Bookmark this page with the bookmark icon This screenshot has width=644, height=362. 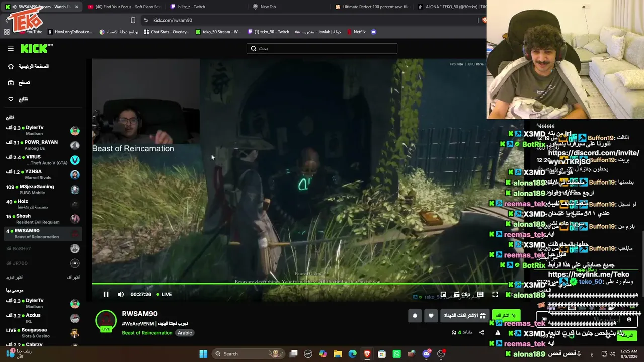point(133,20)
